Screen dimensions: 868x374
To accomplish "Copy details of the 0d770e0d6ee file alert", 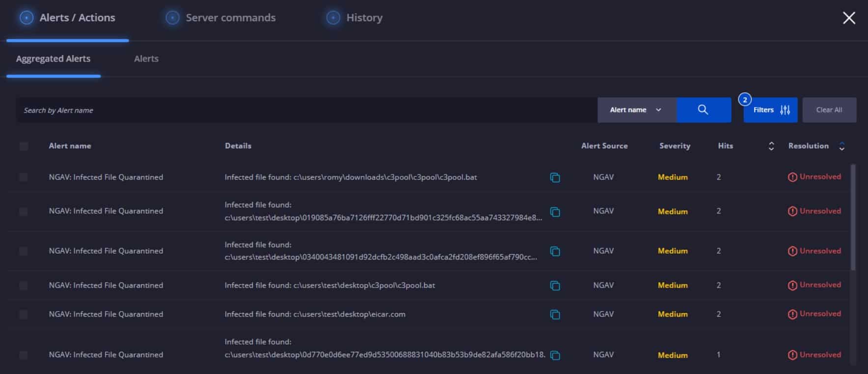I will tap(555, 355).
